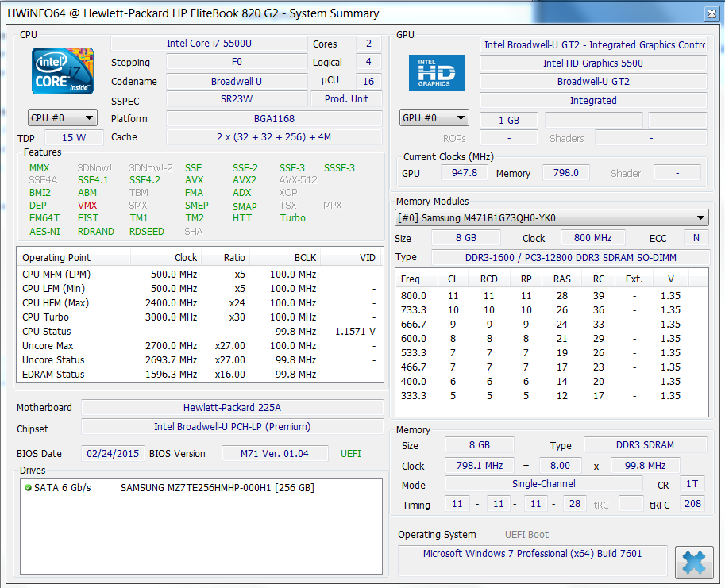Screen dimensions: 725x588
Task: Click the tRFC value 208
Action: point(692,503)
